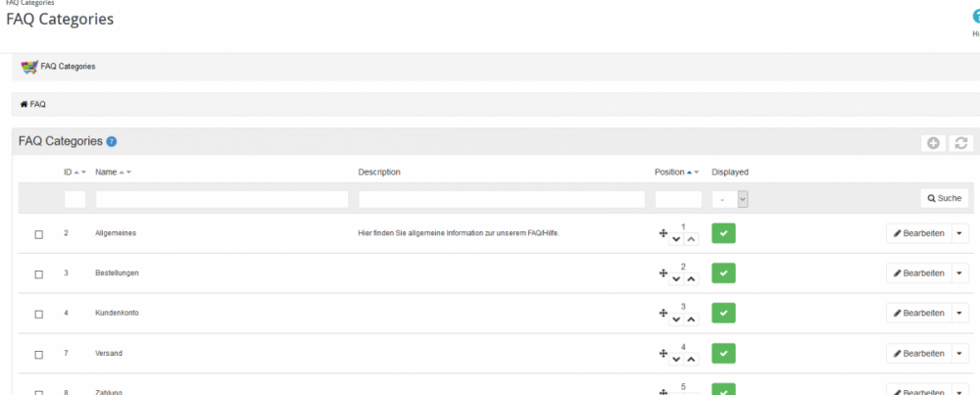Image resolution: width=980 pixels, height=395 pixels.
Task: Sort by ID ascending arrow
Action: coord(75,173)
